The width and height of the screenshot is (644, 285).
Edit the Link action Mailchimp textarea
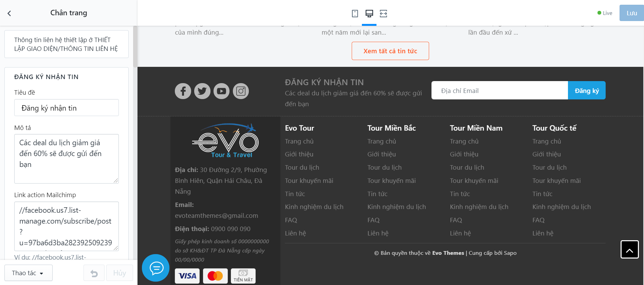pos(67,226)
